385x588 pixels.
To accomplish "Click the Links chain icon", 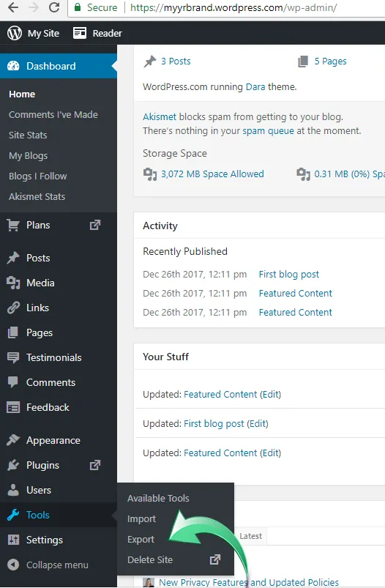I will click(13, 308).
